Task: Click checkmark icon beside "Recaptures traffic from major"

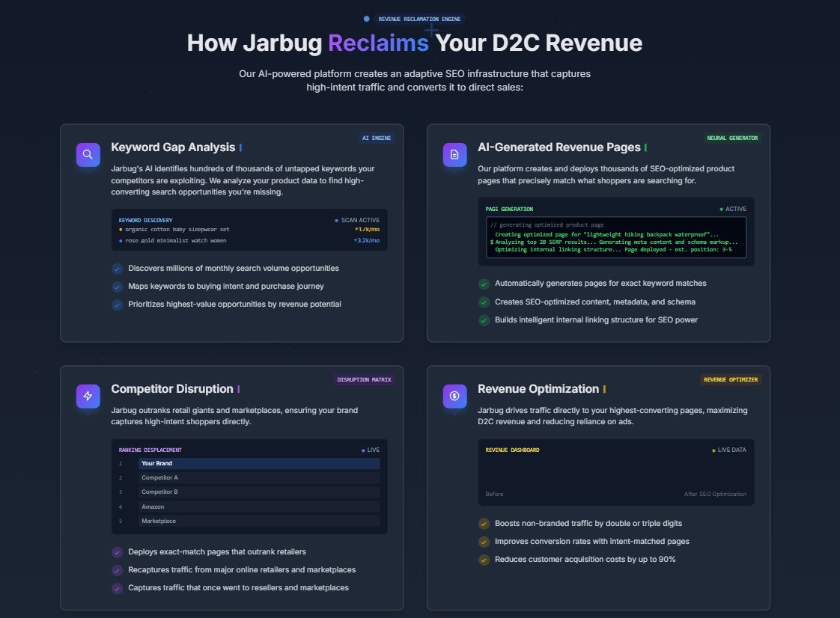Action: pyautogui.click(x=117, y=570)
